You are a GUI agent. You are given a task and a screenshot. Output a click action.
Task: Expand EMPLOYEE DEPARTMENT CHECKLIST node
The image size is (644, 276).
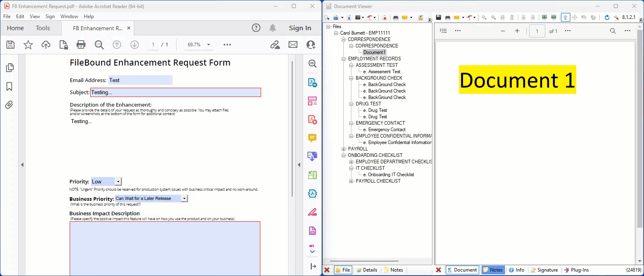click(x=351, y=162)
